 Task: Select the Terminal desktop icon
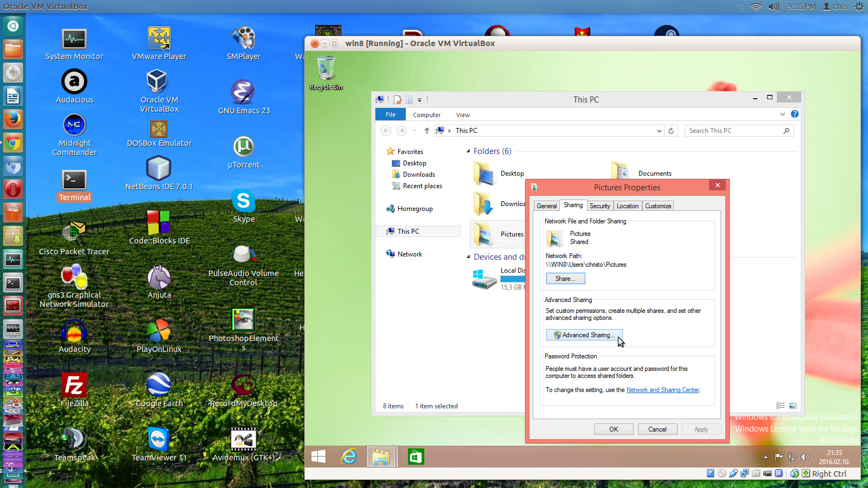(74, 180)
